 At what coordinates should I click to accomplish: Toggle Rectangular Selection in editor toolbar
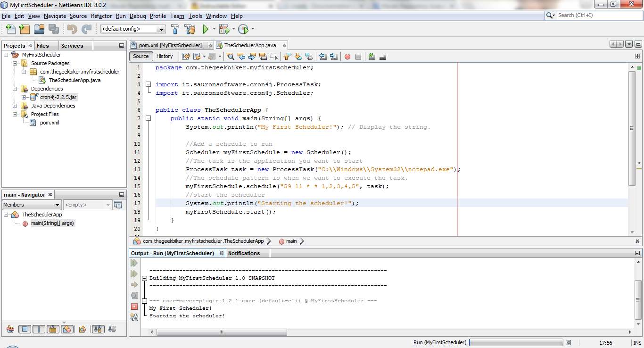[x=274, y=57]
